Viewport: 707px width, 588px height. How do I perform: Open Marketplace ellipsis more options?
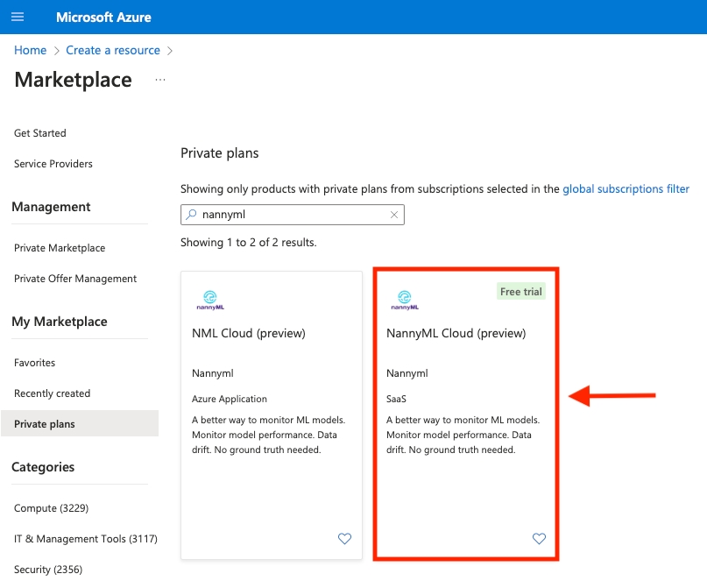click(x=159, y=80)
